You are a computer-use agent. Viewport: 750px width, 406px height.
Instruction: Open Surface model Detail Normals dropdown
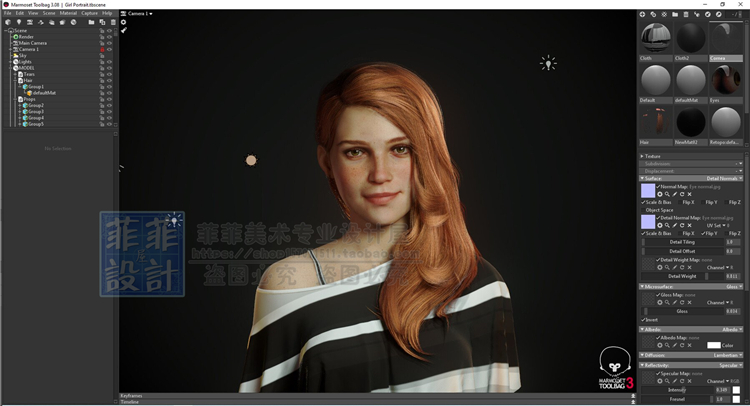724,178
